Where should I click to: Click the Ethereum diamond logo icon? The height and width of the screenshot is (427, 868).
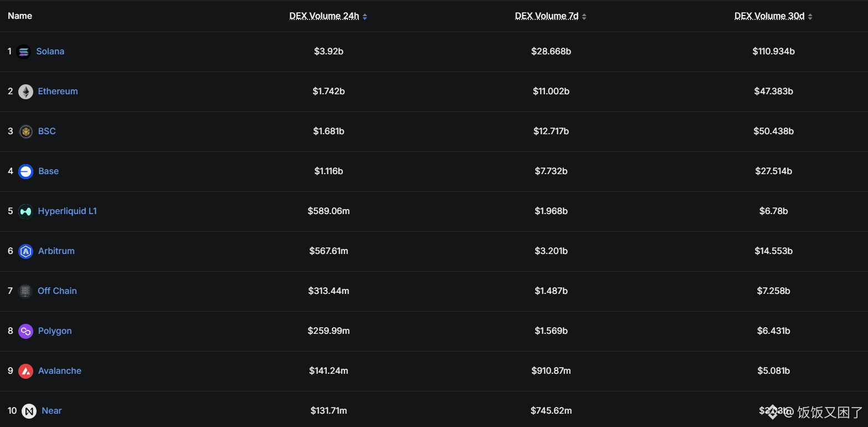[x=25, y=92]
